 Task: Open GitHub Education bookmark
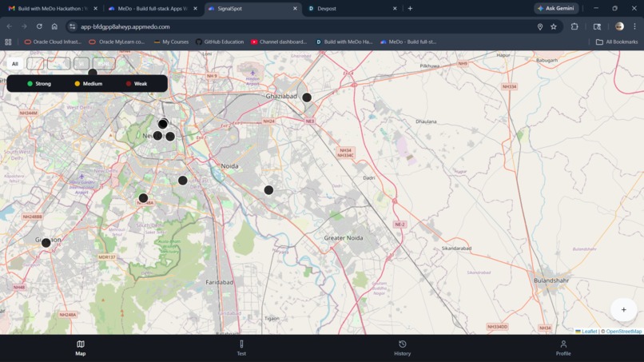tap(220, 42)
